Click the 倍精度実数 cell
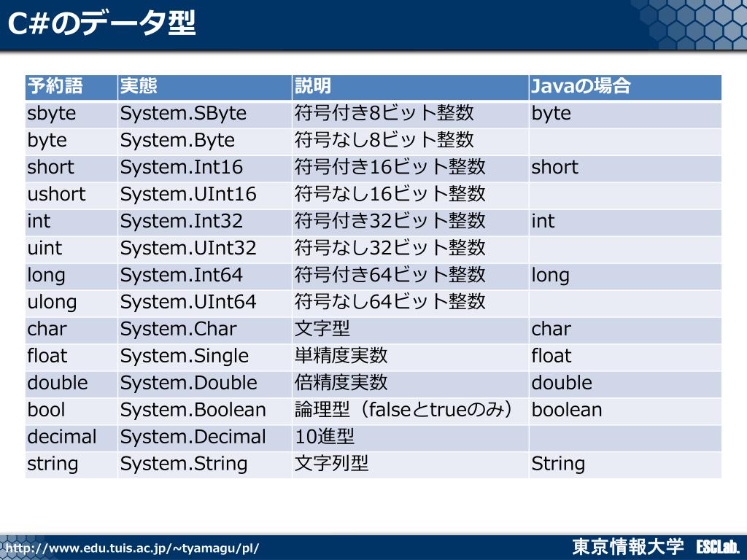The width and height of the screenshot is (747, 560). [x=410, y=384]
